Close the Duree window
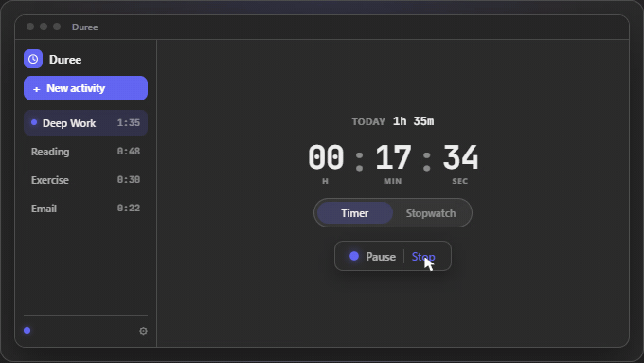Image resolution: width=644 pixels, height=363 pixels. (30, 27)
